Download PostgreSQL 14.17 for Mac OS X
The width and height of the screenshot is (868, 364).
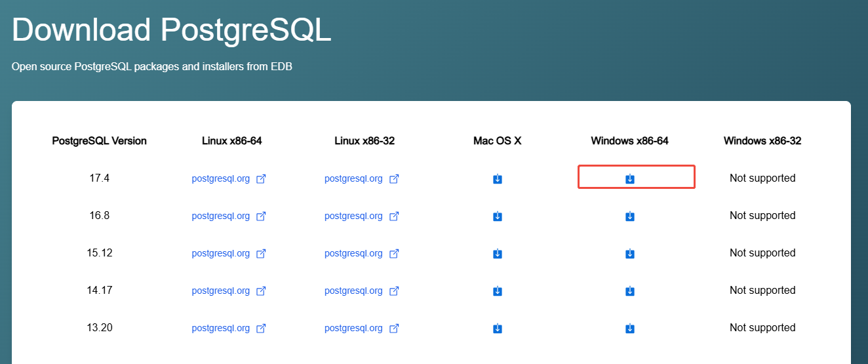pyautogui.click(x=497, y=291)
